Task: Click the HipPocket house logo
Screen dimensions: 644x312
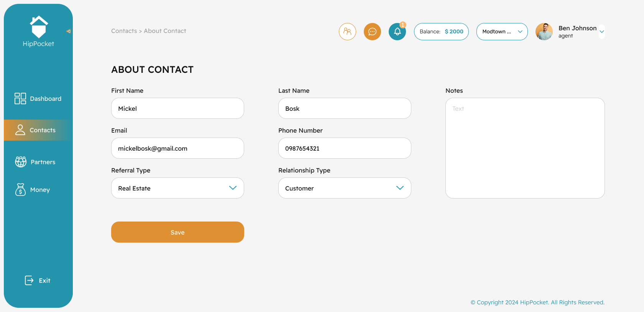Action: pyautogui.click(x=39, y=27)
